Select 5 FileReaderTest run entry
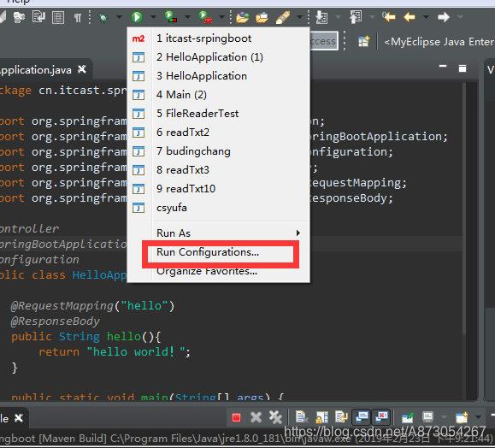This screenshot has height=448, width=495. click(x=218, y=114)
